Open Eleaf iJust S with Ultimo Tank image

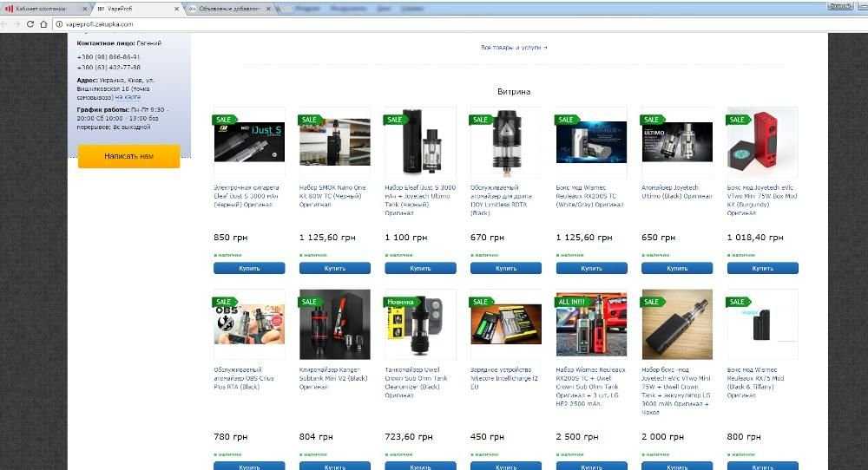click(x=420, y=142)
